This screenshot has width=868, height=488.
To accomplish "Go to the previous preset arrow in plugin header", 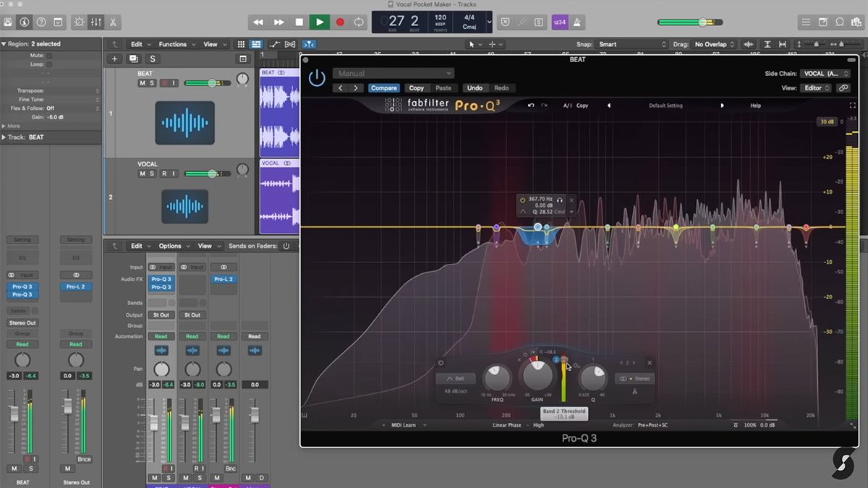I will (341, 88).
